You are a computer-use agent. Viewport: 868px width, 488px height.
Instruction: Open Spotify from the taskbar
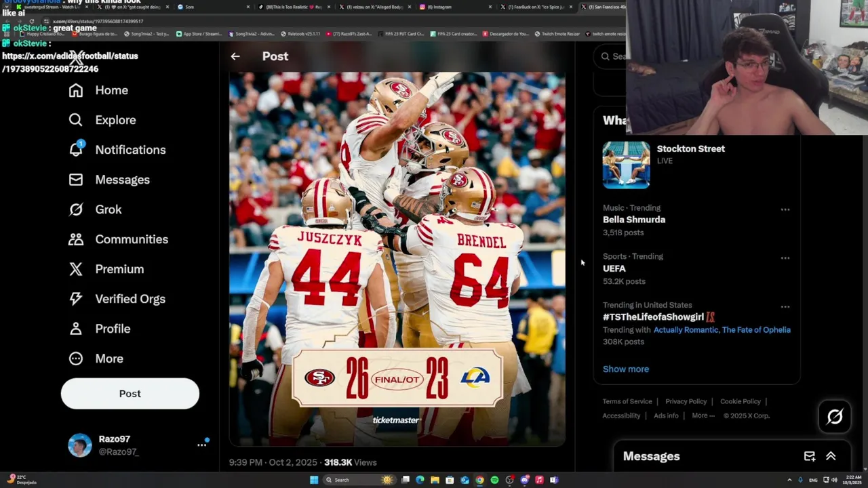[494, 480]
